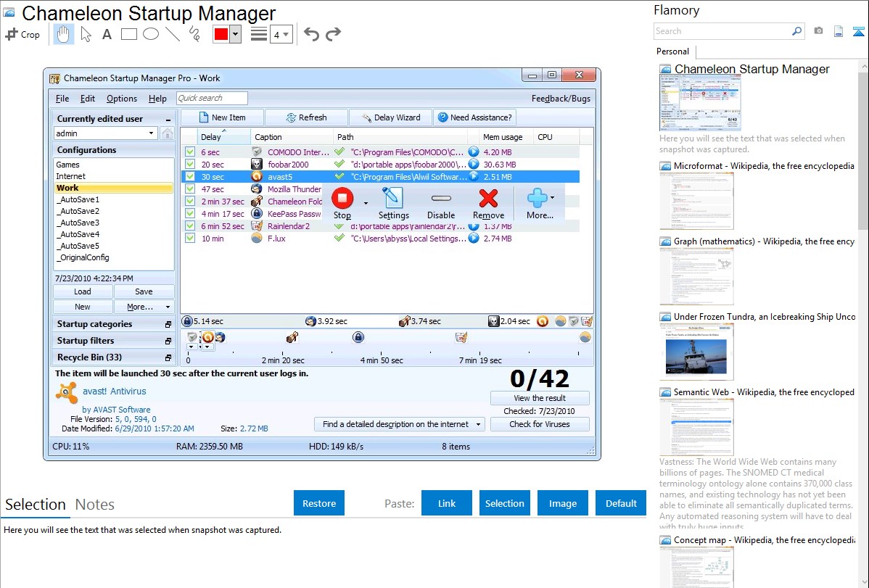
Task: Click the line thickness icon
Action: pos(259,34)
